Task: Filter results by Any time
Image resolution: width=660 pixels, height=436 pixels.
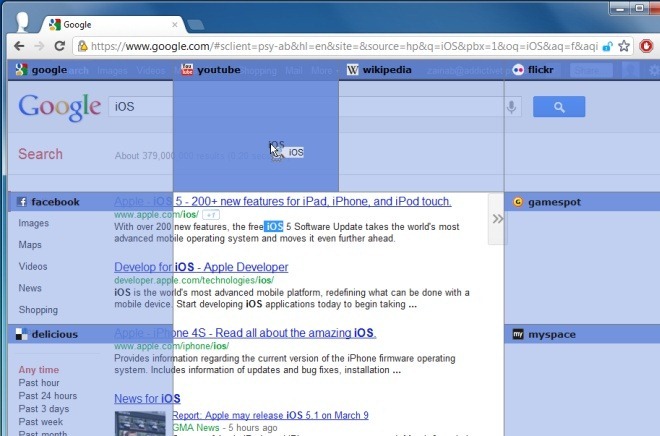Action: tap(39, 370)
